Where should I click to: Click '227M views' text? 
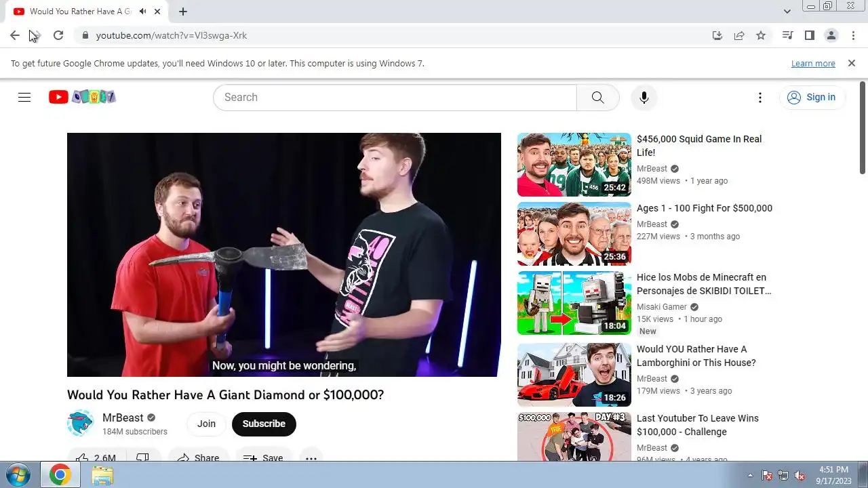click(x=658, y=237)
